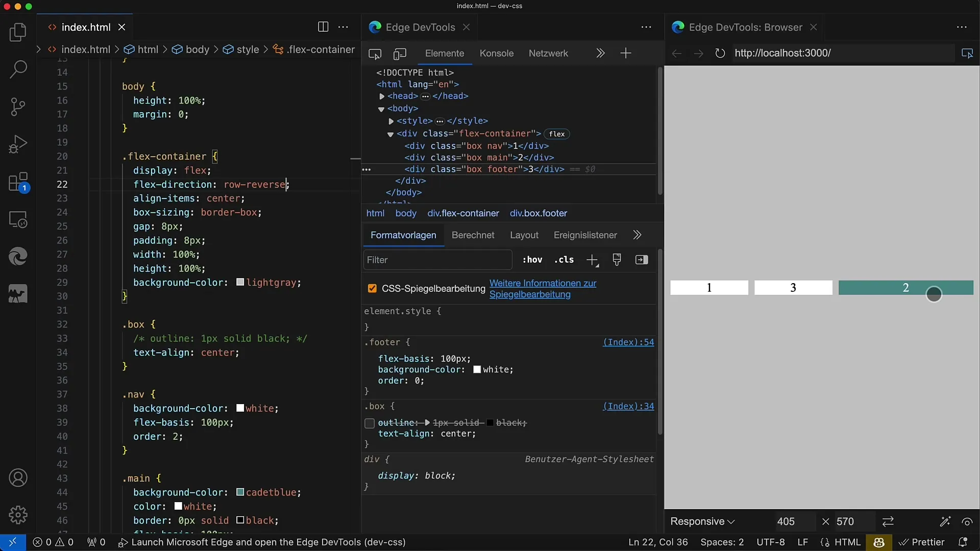Show more style pane tabs chevron

637,235
